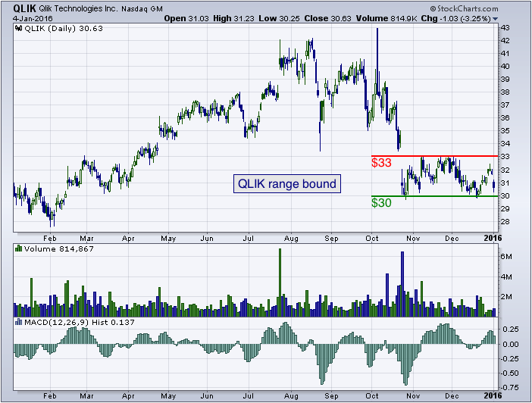Select the 'QLIK range bound' annotation box
Image resolution: width=532 pixels, height=403 pixels.
pos(287,184)
